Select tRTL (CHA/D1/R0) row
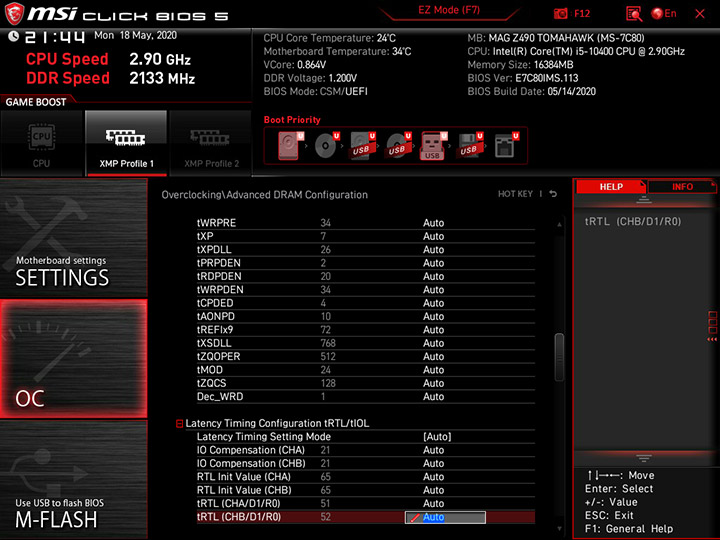720x540 pixels. 366,503
